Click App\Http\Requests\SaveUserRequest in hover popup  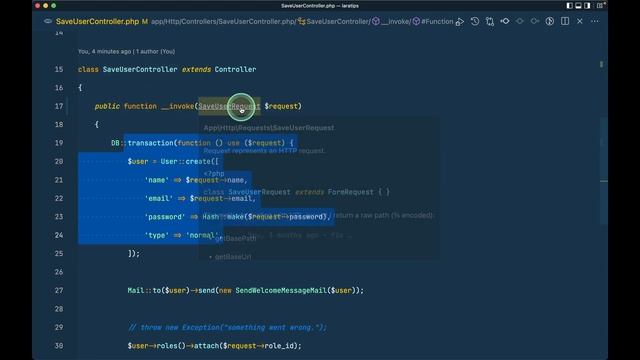269,128
